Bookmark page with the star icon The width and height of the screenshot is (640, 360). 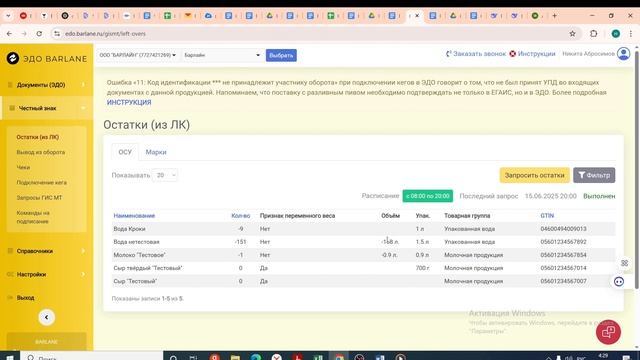point(572,33)
